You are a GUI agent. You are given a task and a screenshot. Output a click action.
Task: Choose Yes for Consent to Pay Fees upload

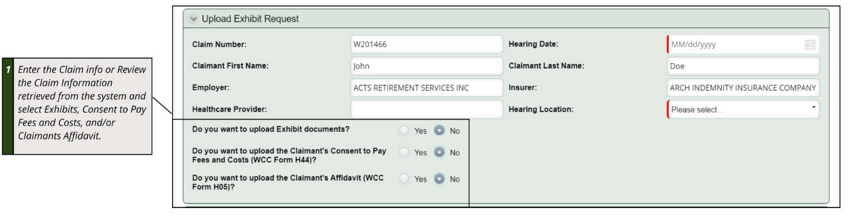404,152
